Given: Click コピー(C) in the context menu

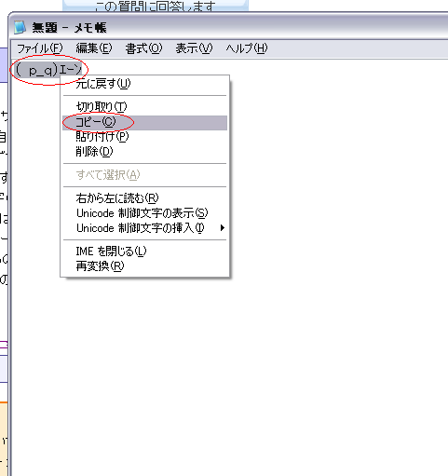Looking at the screenshot, I should click(x=144, y=122).
